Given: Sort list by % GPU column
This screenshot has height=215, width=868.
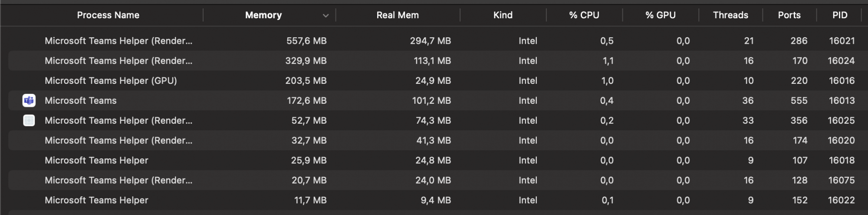Looking at the screenshot, I should click(660, 15).
